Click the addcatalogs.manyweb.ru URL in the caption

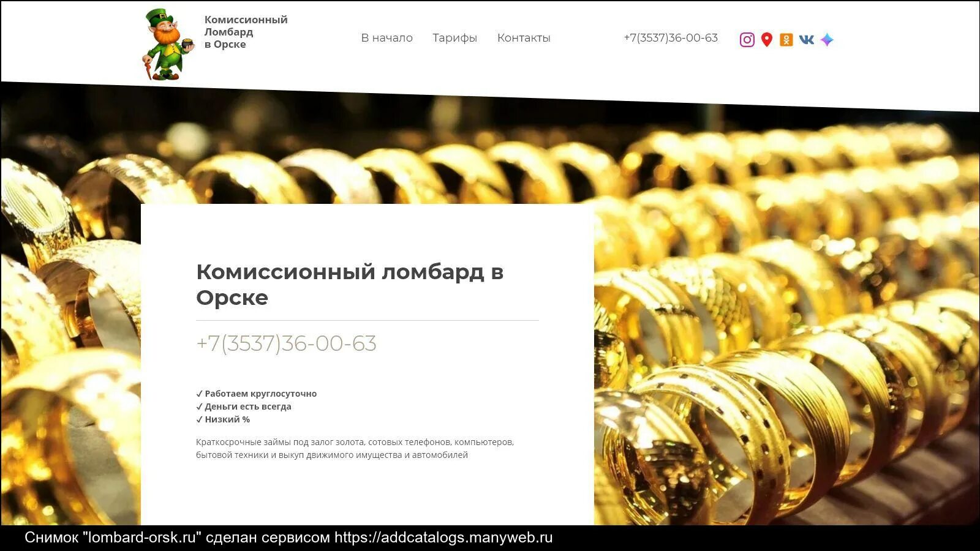coord(443,538)
